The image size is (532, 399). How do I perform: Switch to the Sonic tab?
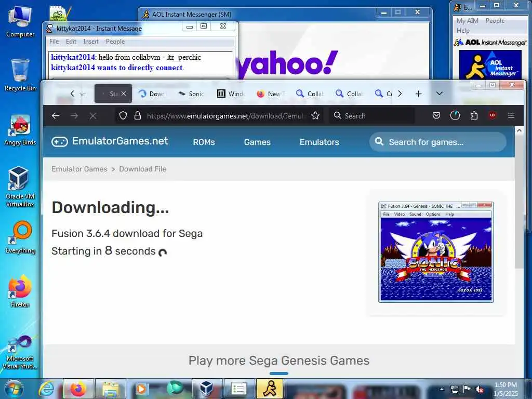(x=191, y=94)
